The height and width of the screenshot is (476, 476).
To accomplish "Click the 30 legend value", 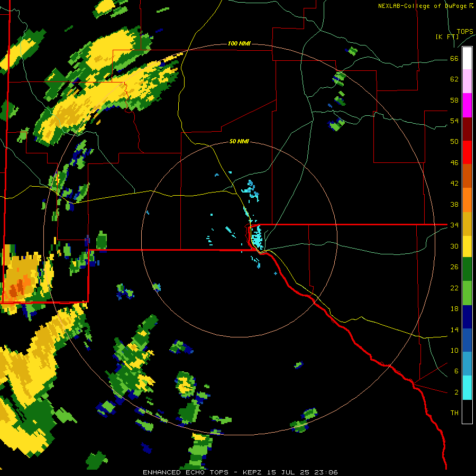I will pyautogui.click(x=454, y=246).
